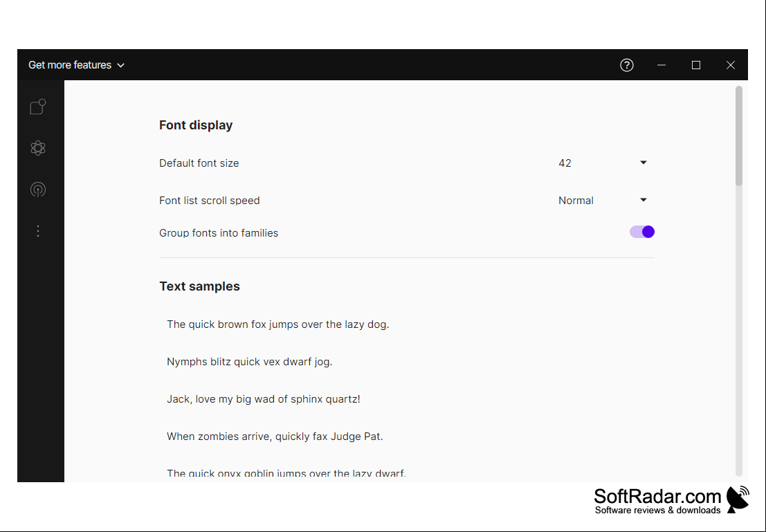Select the When zombies arrive sample
Image resolution: width=766 pixels, height=532 pixels.
(x=275, y=437)
